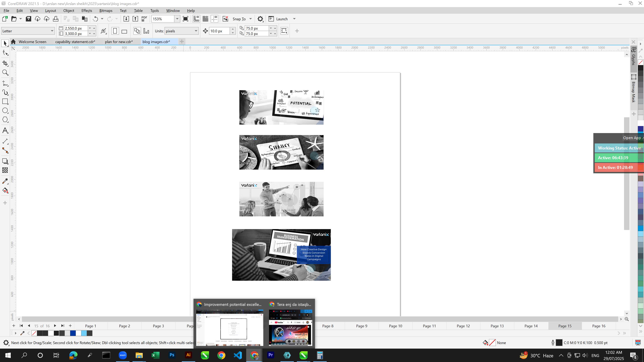The height and width of the screenshot is (362, 644).
Task: Select the Color Eyedropper tool
Action: [5, 181]
